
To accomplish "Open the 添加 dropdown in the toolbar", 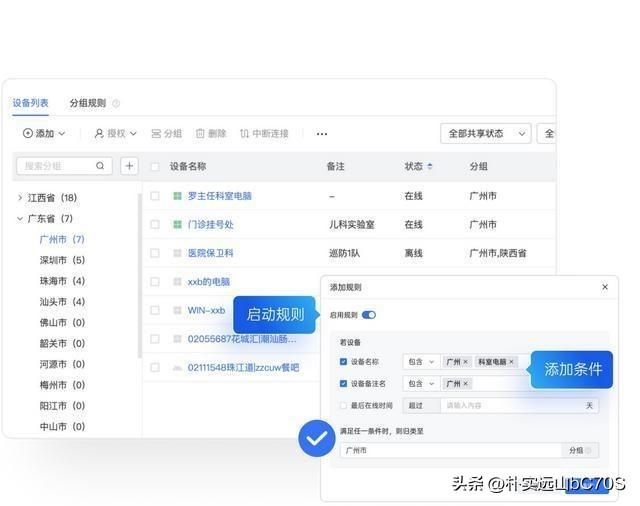I will [x=44, y=133].
